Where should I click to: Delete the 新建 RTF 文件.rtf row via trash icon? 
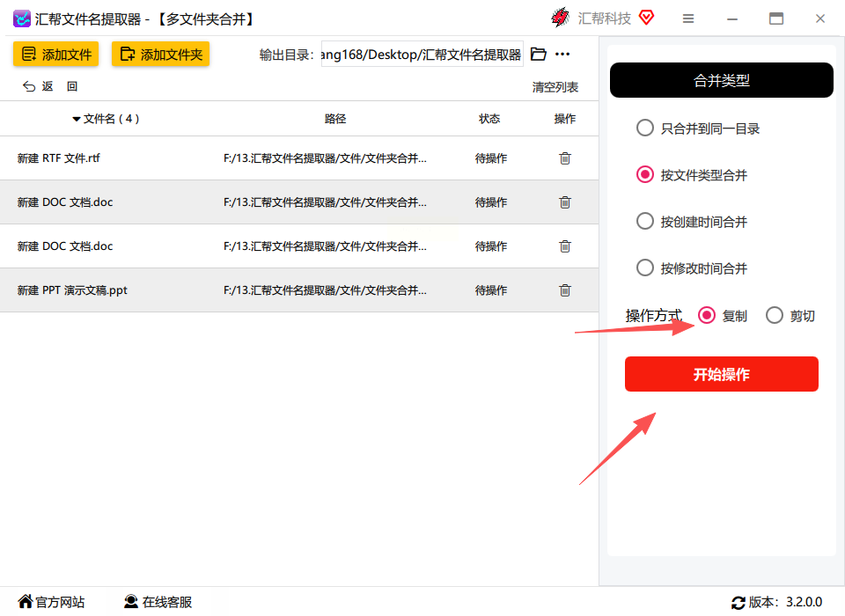pos(565,158)
